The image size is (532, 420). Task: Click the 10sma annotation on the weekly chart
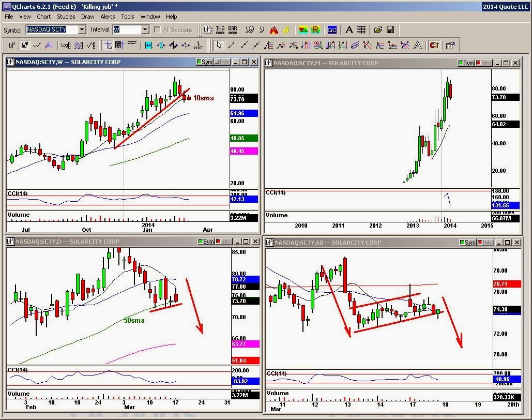coord(204,98)
